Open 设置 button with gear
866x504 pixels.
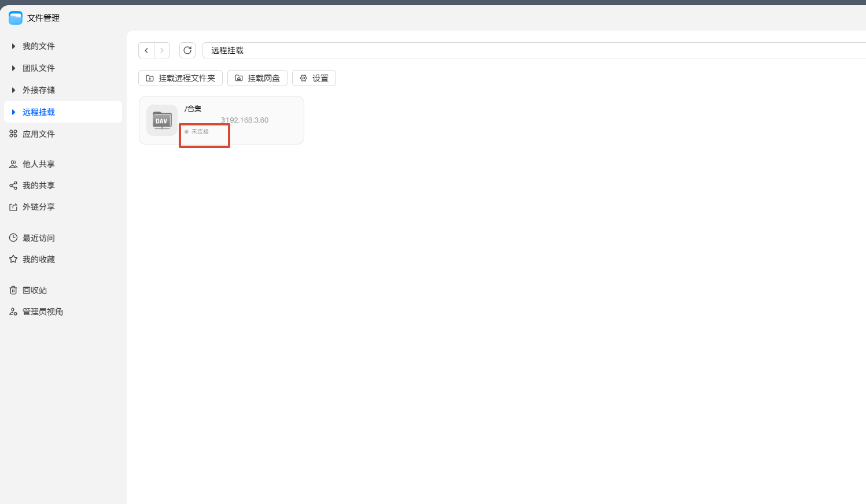point(314,78)
